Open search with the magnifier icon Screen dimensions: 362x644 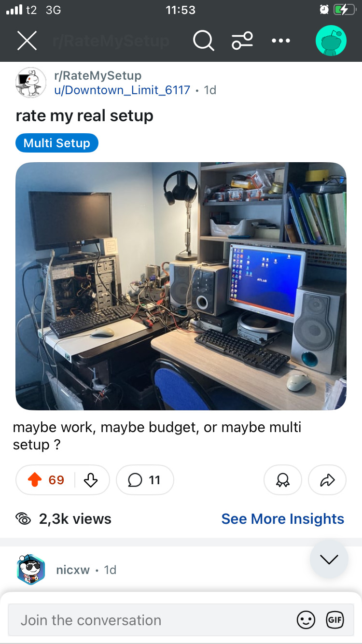(203, 41)
